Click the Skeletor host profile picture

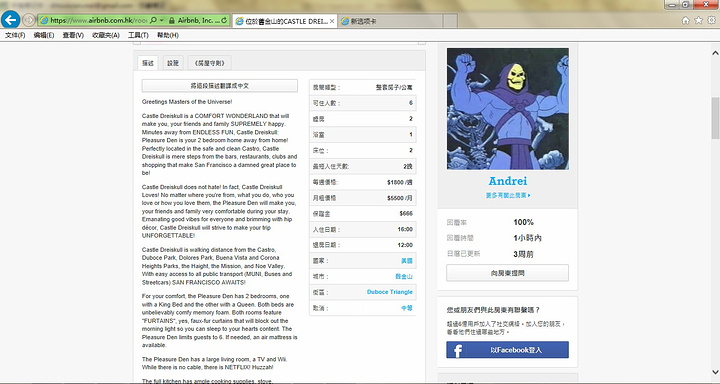[507, 109]
